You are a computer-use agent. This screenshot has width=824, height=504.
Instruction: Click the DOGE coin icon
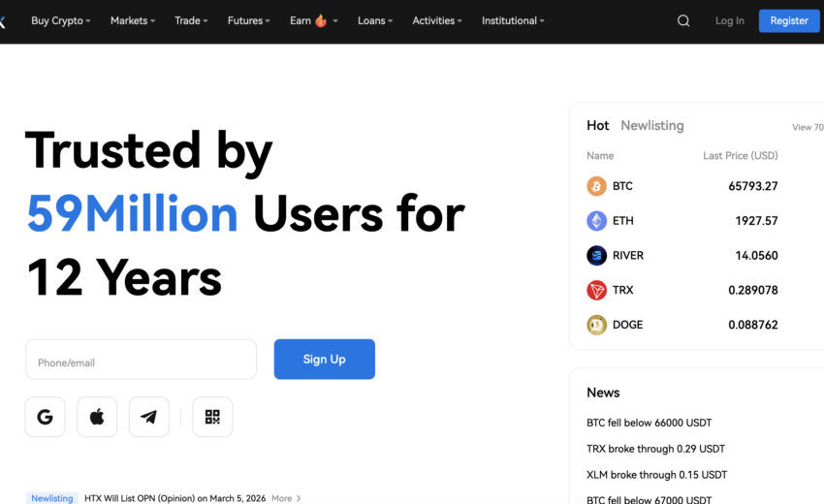coord(596,325)
